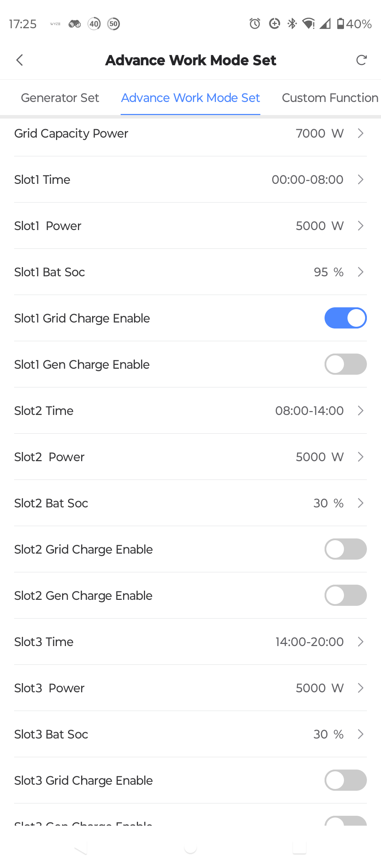Open Grid Capacity Power chevron
The image size is (381, 868).
tap(360, 133)
